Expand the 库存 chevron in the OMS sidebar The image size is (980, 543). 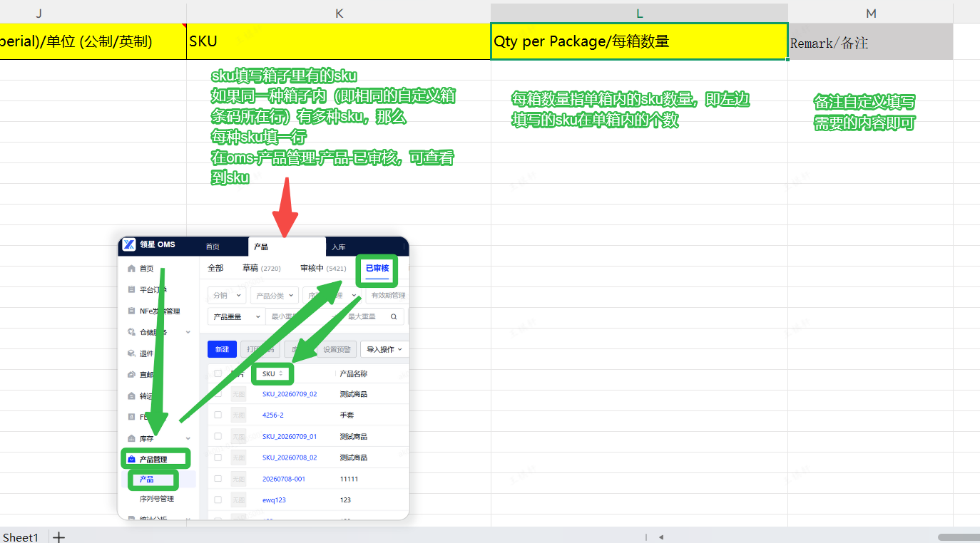tap(188, 438)
